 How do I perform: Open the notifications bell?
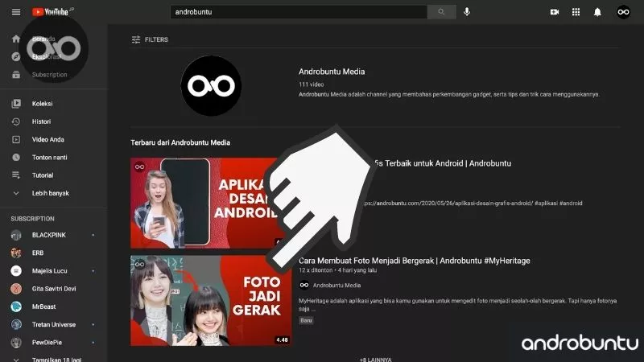(x=597, y=12)
